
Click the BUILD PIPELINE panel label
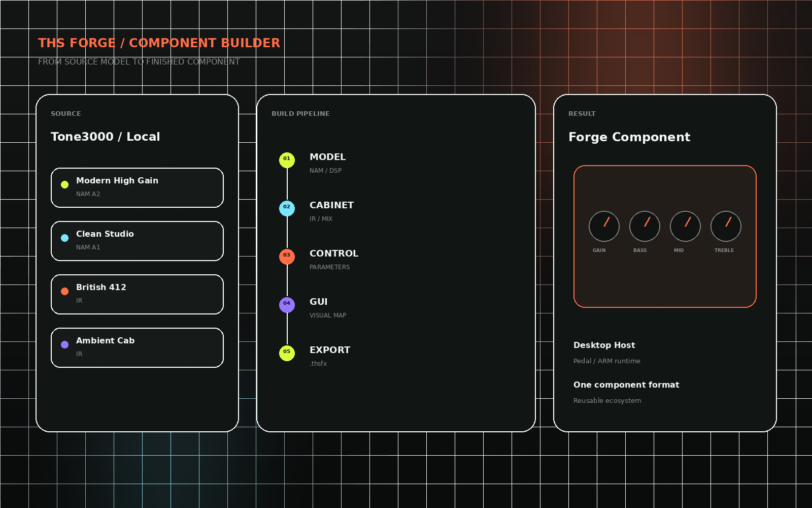(x=300, y=114)
